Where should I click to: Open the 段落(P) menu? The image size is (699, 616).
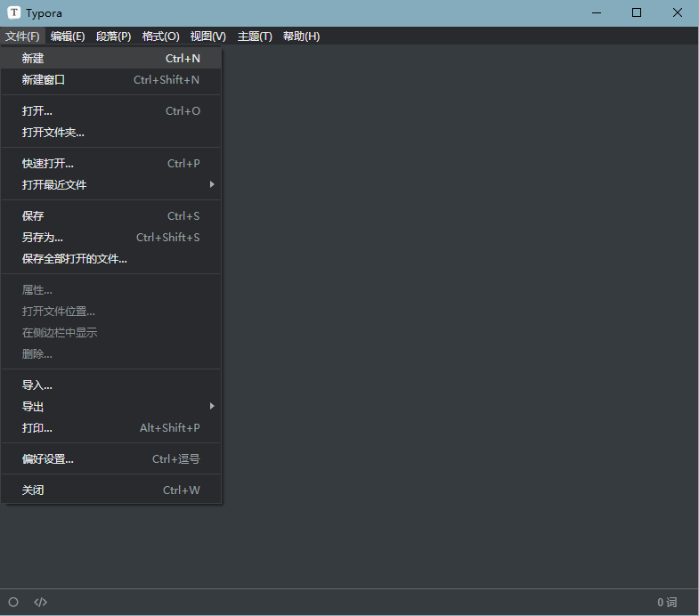point(113,36)
